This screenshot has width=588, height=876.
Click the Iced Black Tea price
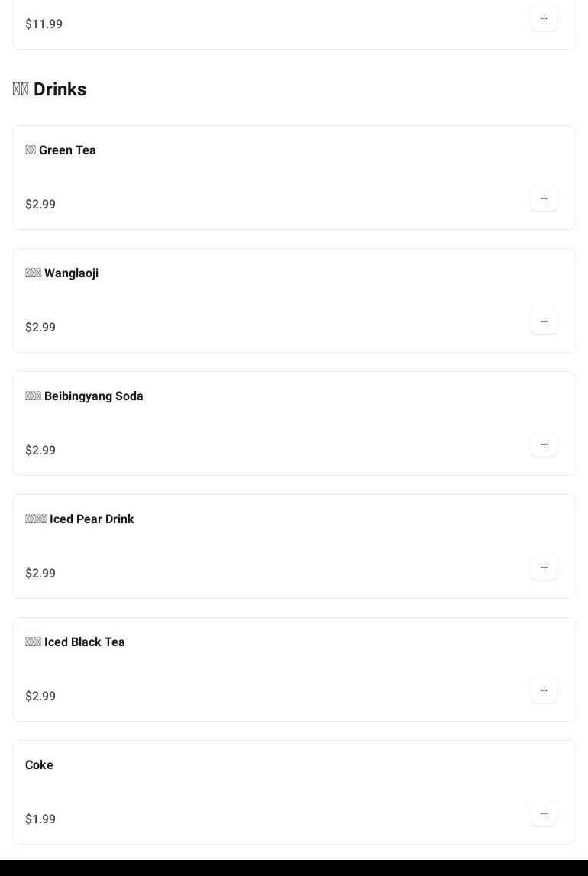[x=40, y=697]
